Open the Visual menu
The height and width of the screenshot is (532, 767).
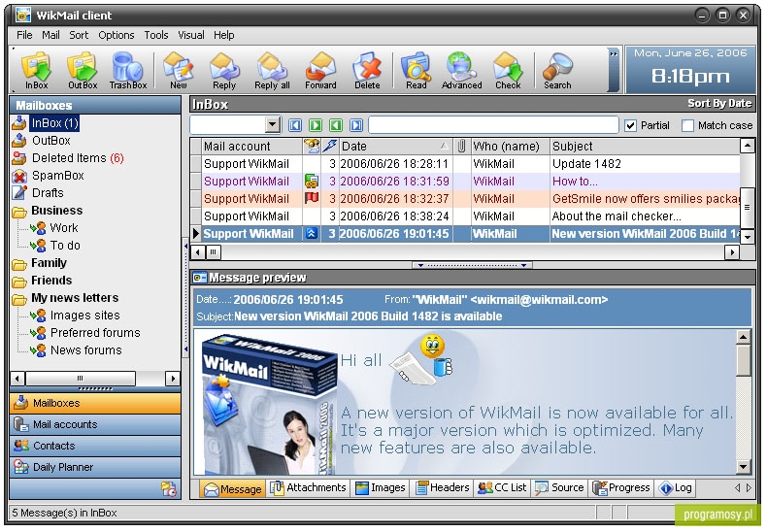pos(190,35)
